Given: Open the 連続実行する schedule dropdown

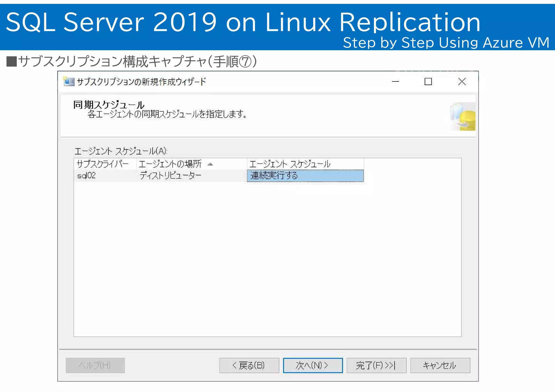Looking at the screenshot, I should tap(305, 176).
